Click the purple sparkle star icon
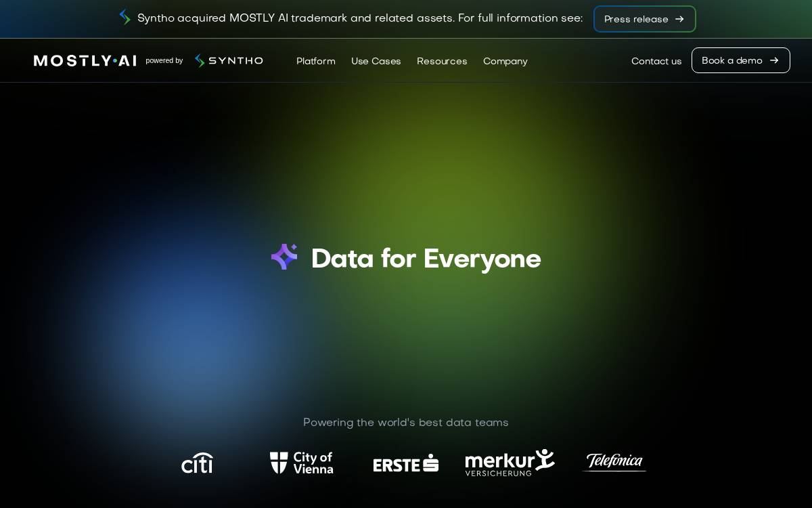 [284, 257]
